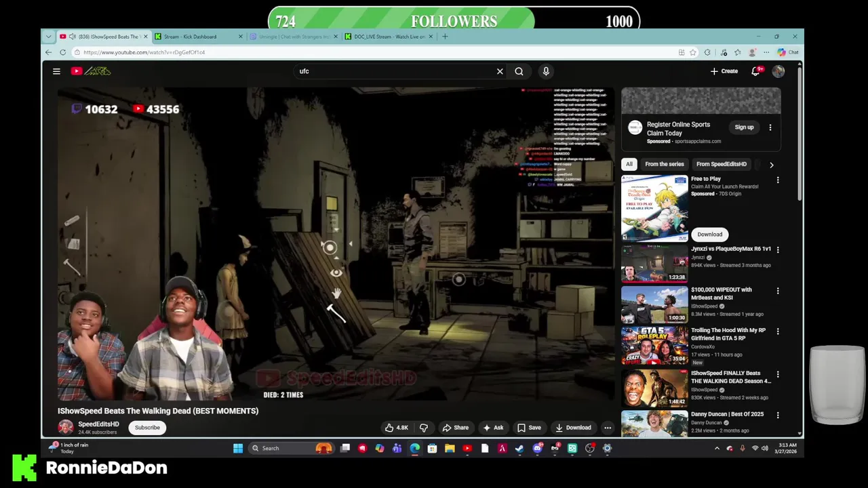Open tab actions dropdown in Edge
The image size is (868, 488).
(48, 37)
